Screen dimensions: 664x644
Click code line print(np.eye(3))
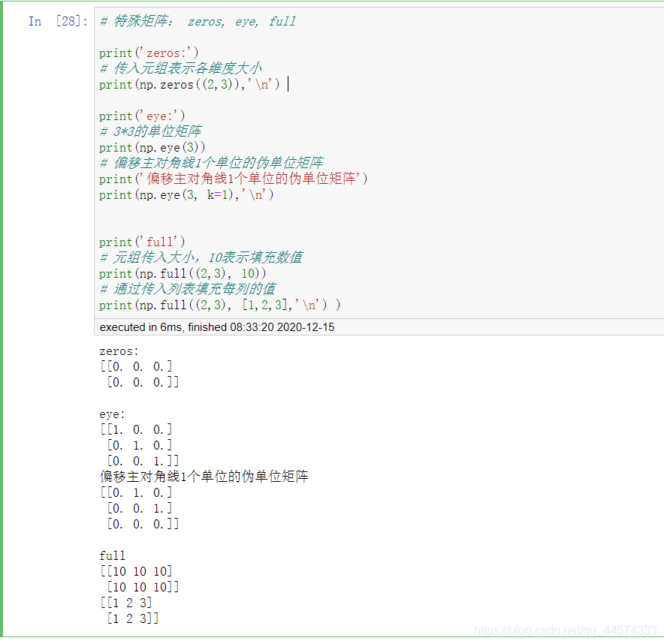pos(152,147)
